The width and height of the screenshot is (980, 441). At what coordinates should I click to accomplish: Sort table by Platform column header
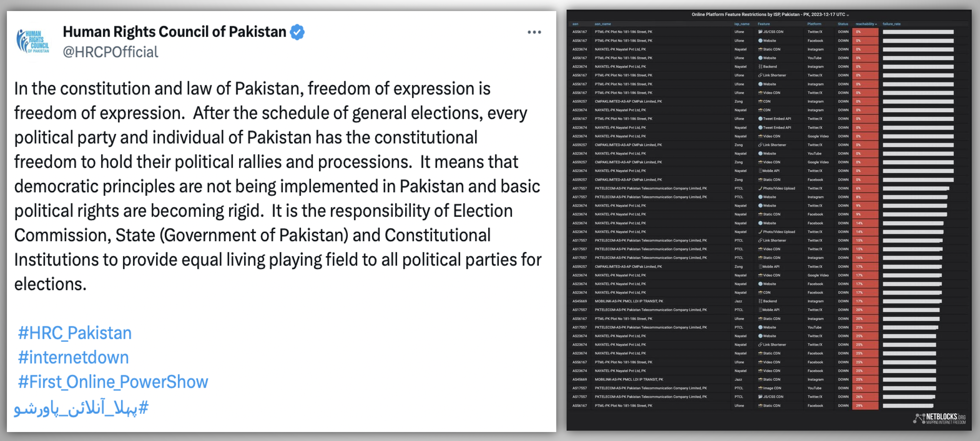[814, 24]
